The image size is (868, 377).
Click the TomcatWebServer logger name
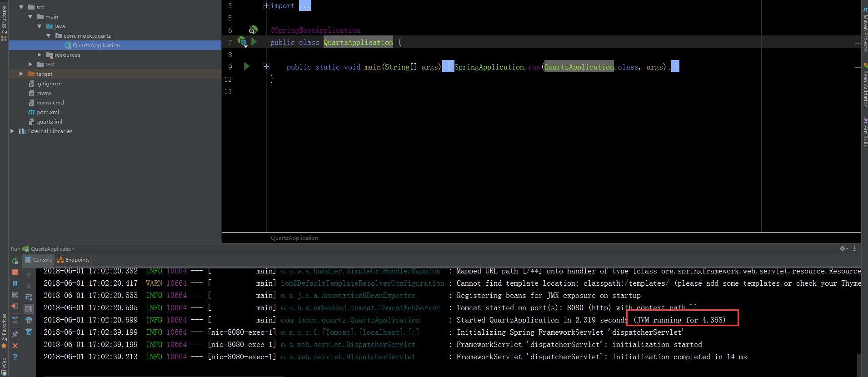(x=360, y=308)
